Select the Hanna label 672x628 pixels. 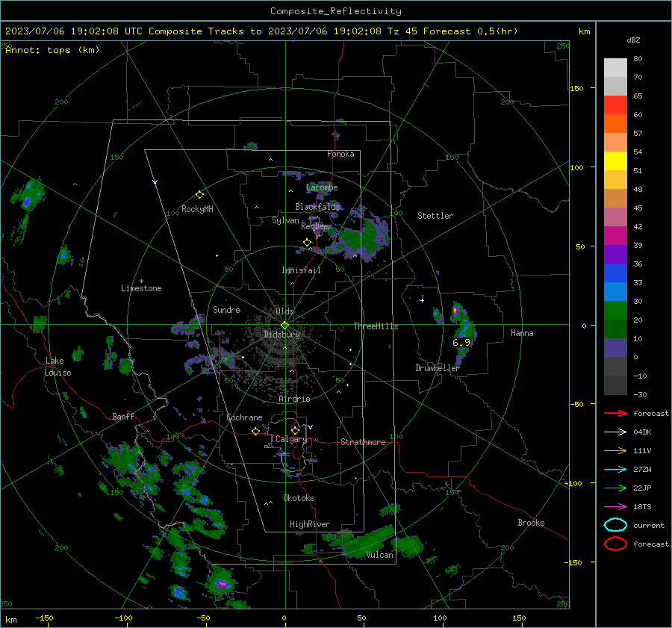pyautogui.click(x=522, y=333)
